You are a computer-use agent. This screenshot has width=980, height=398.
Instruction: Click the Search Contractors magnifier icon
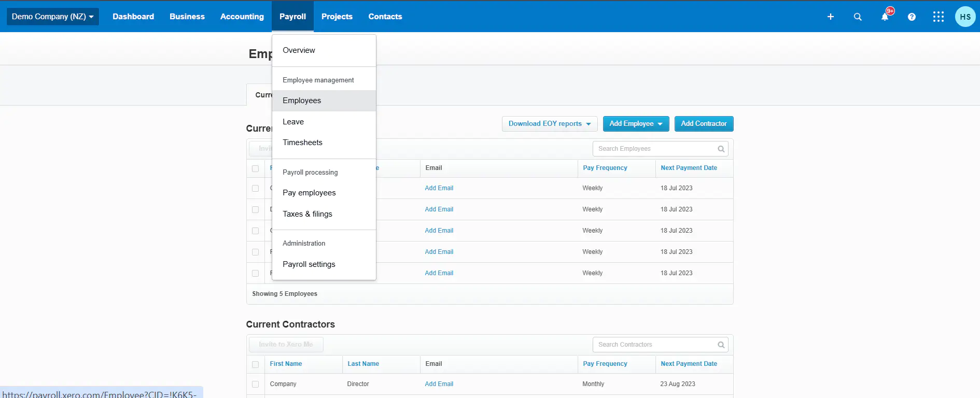(721, 345)
